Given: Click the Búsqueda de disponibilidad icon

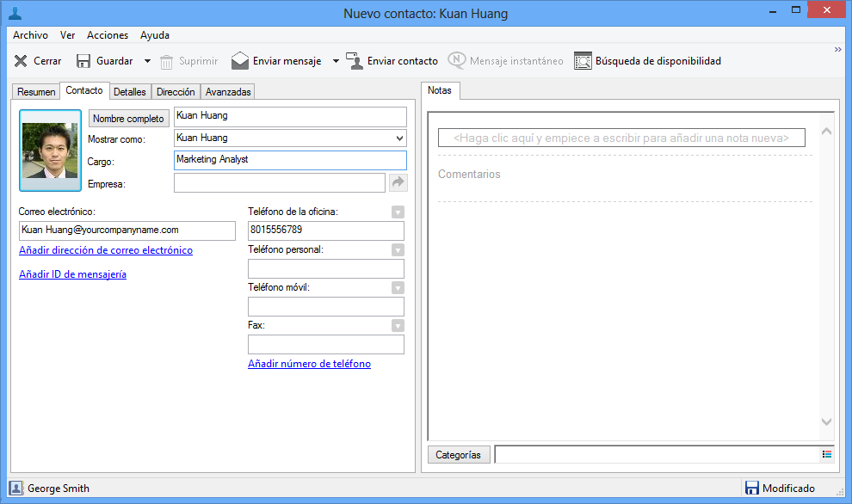Looking at the screenshot, I should [x=583, y=61].
